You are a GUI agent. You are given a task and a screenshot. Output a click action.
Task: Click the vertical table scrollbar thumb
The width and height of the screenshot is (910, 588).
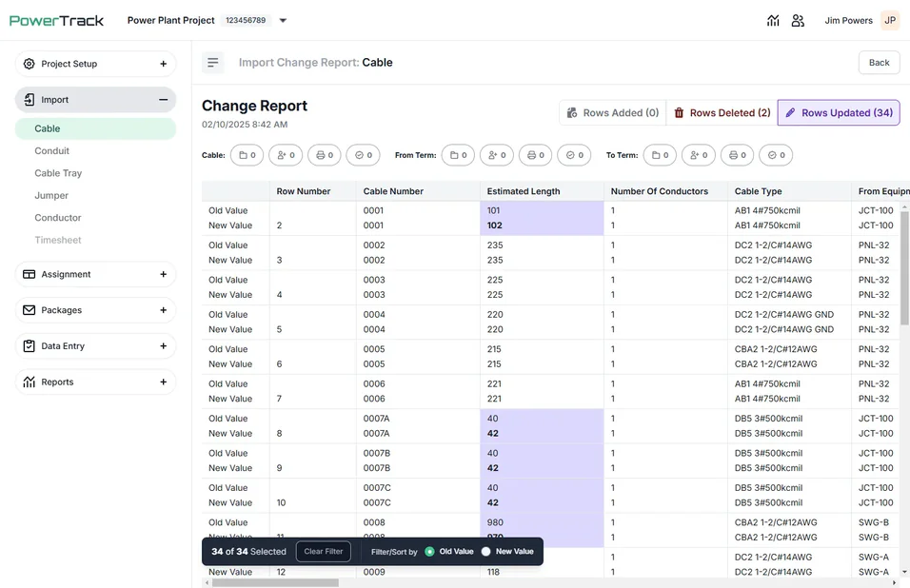coord(904,268)
